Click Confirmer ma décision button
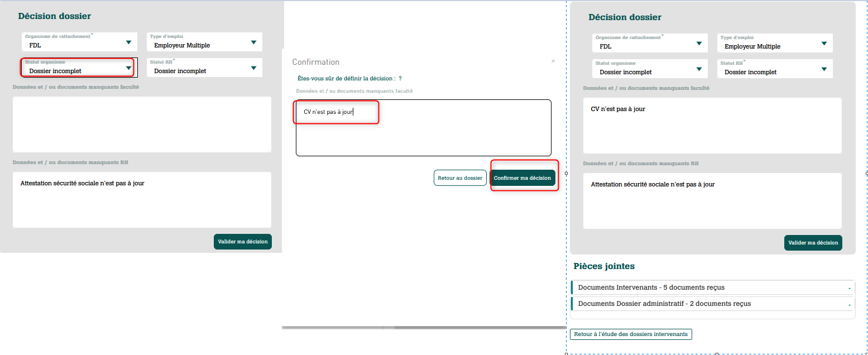Screen dimensions: 868x355 522,178
